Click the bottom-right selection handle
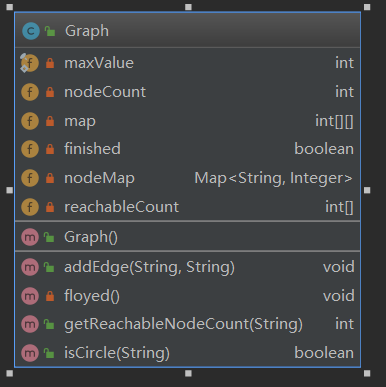Screen dimensions: 386x387 tap(367, 373)
